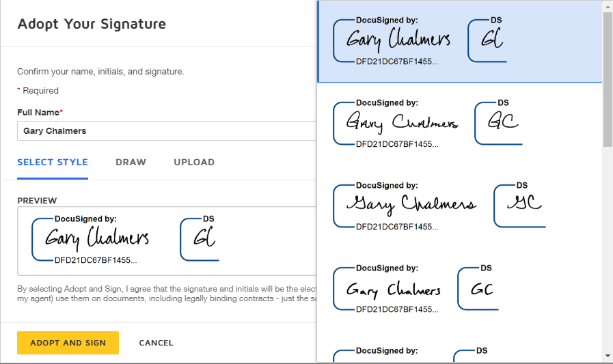The height and width of the screenshot is (364, 613).
Task: Select the second signature style option
Action: pyautogui.click(x=460, y=124)
